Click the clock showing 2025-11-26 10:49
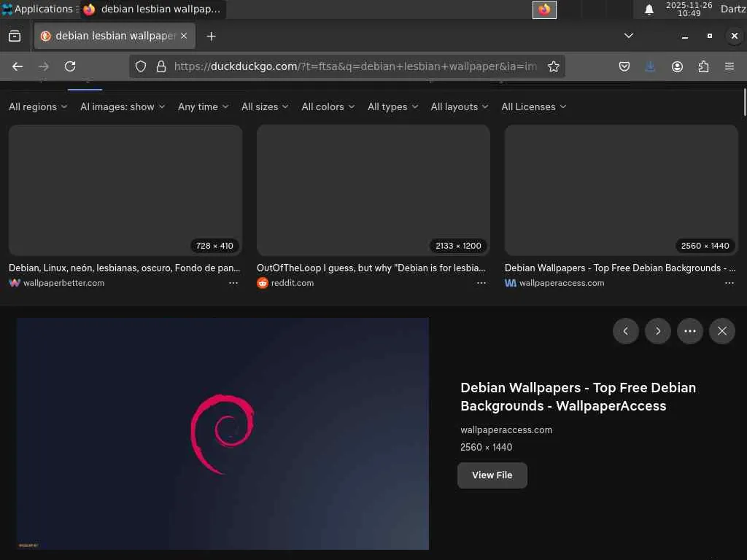The image size is (747, 560). coord(689,9)
